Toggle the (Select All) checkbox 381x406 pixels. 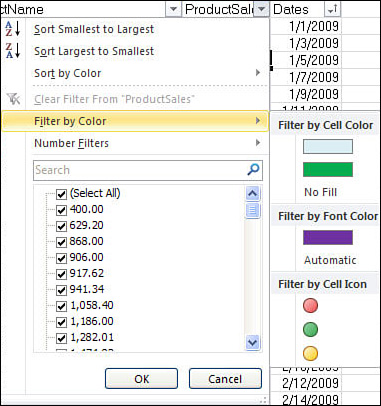(61, 194)
